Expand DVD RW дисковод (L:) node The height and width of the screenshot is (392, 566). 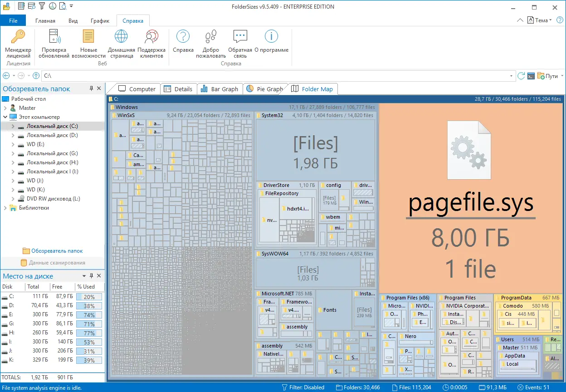(13, 199)
